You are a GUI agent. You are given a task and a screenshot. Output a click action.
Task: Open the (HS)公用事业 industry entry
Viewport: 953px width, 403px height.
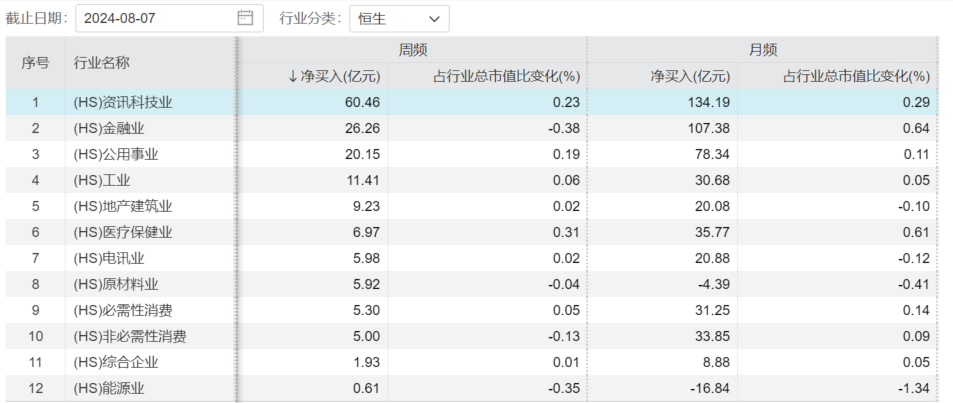[x=116, y=154]
